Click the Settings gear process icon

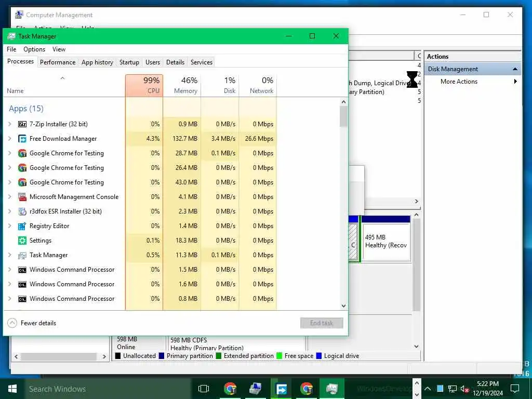coord(22,241)
